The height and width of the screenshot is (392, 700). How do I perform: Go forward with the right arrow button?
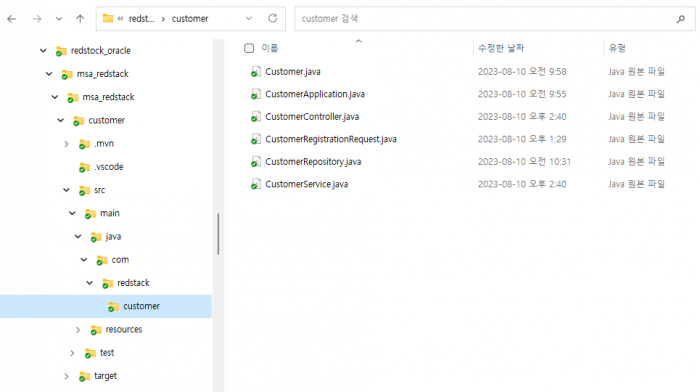coord(37,19)
